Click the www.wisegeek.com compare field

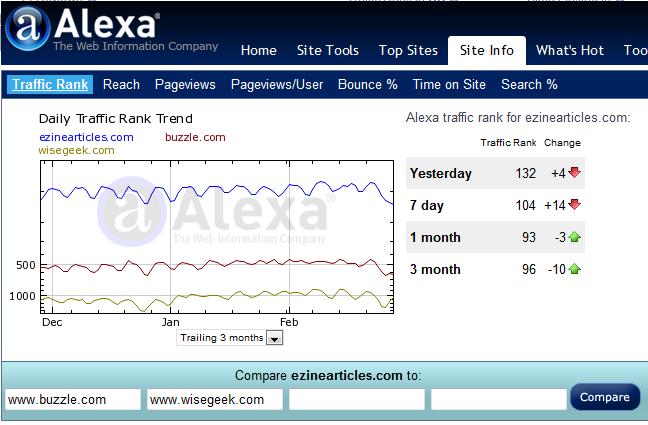215,399
